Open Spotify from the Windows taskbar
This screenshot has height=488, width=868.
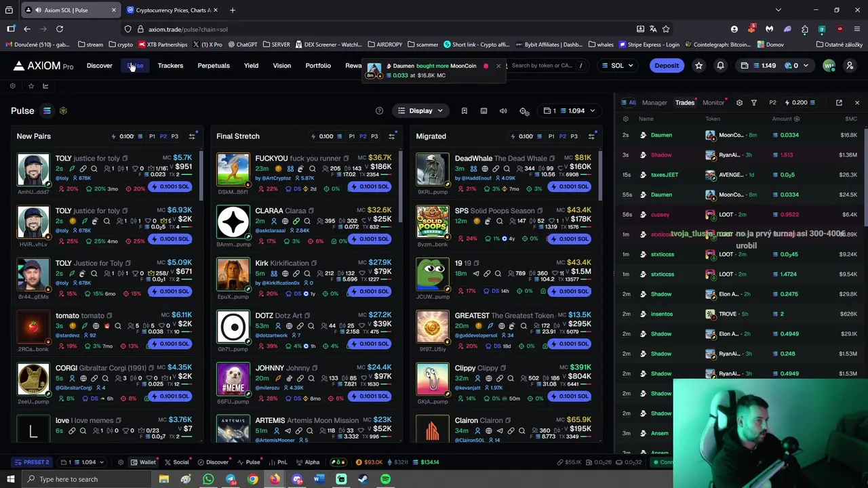tap(385, 479)
